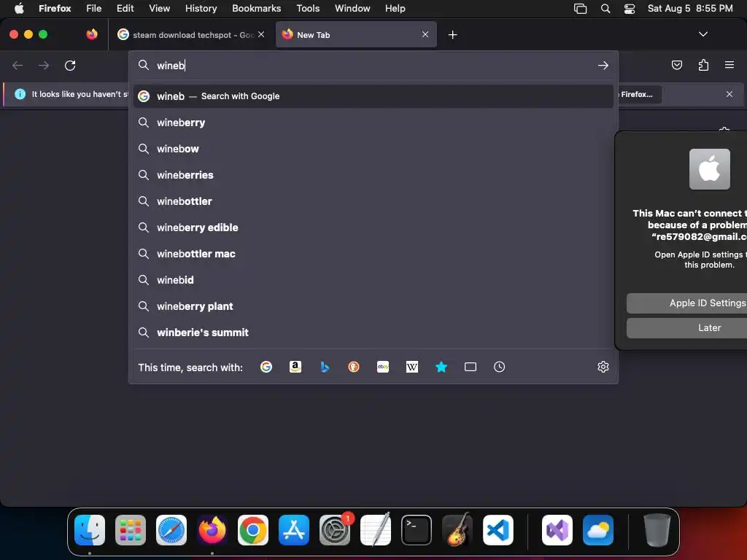Go forward one page
Viewport: 747px width, 560px height.
[x=44, y=65]
